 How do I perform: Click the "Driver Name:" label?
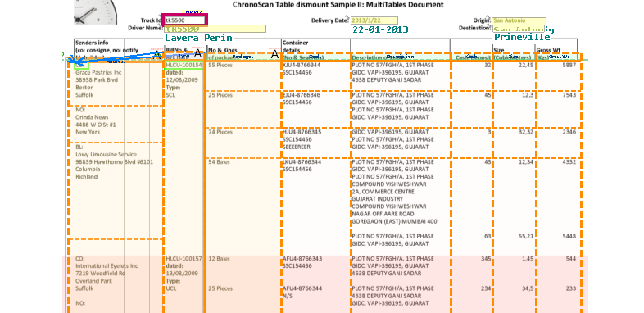[x=145, y=29]
